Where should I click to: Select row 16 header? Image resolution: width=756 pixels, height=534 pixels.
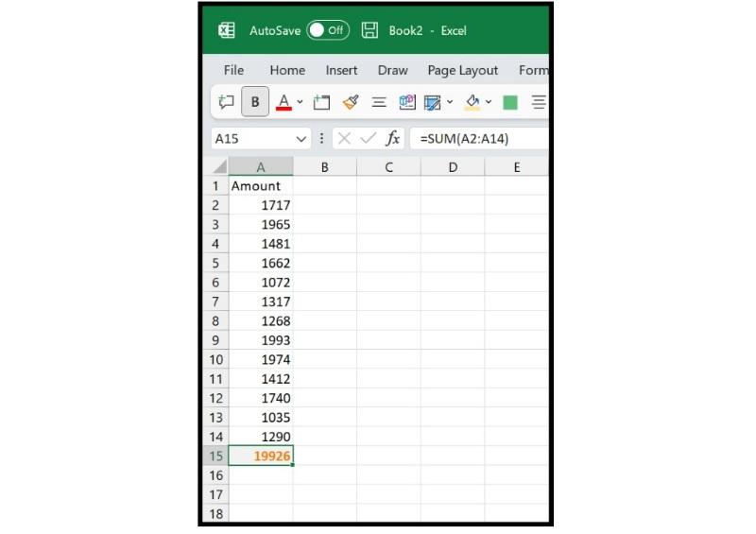(215, 475)
